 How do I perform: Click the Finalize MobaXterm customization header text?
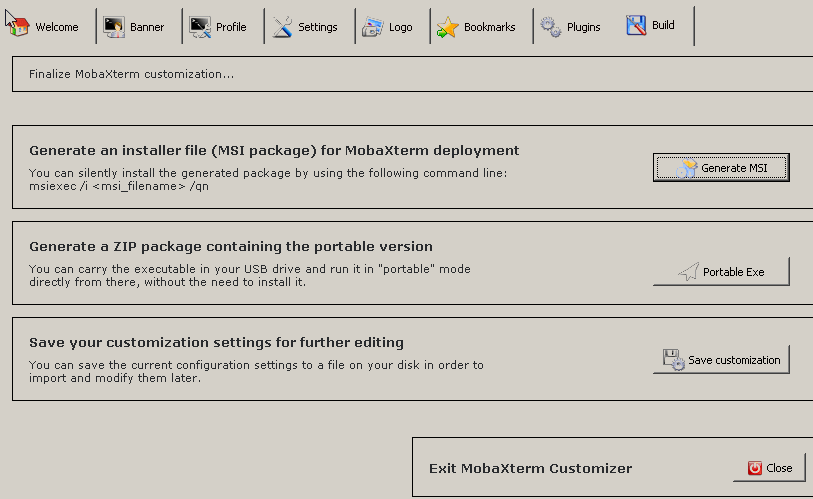point(132,74)
